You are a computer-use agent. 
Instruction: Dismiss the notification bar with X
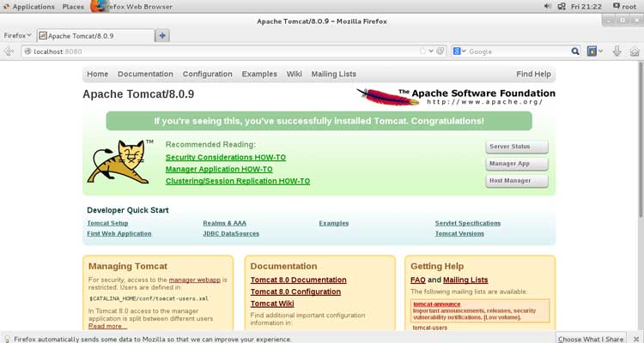(636, 339)
